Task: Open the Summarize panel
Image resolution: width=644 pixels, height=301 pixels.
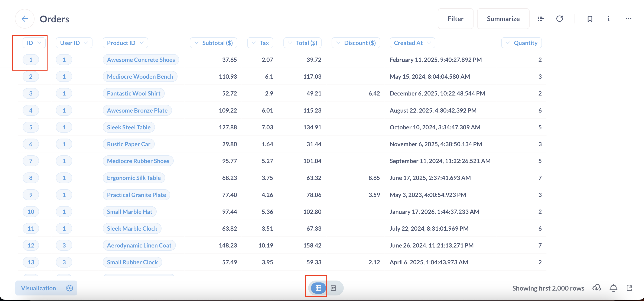Action: [x=503, y=19]
